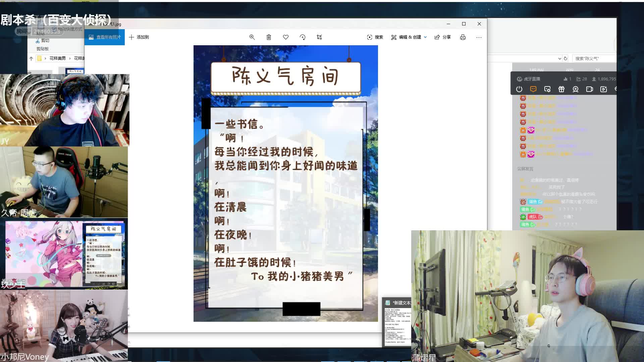644x362 pixels.
Task: Open the More options ellipsis menu in photo viewer
Action: click(479, 37)
